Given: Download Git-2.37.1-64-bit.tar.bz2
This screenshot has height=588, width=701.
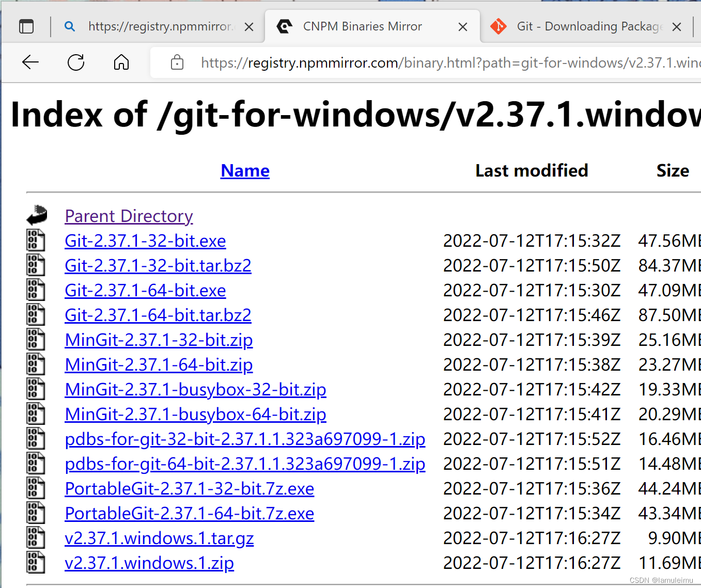Looking at the screenshot, I should (158, 315).
